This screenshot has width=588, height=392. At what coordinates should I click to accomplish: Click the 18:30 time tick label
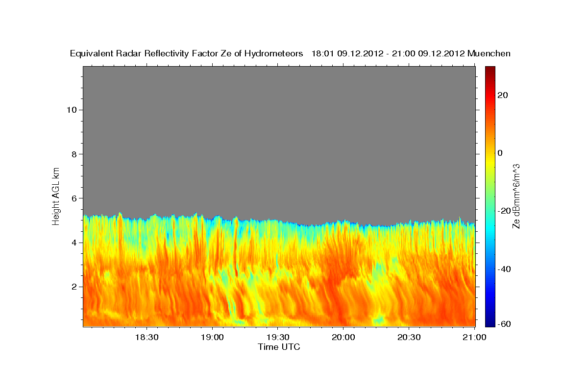pos(146,337)
